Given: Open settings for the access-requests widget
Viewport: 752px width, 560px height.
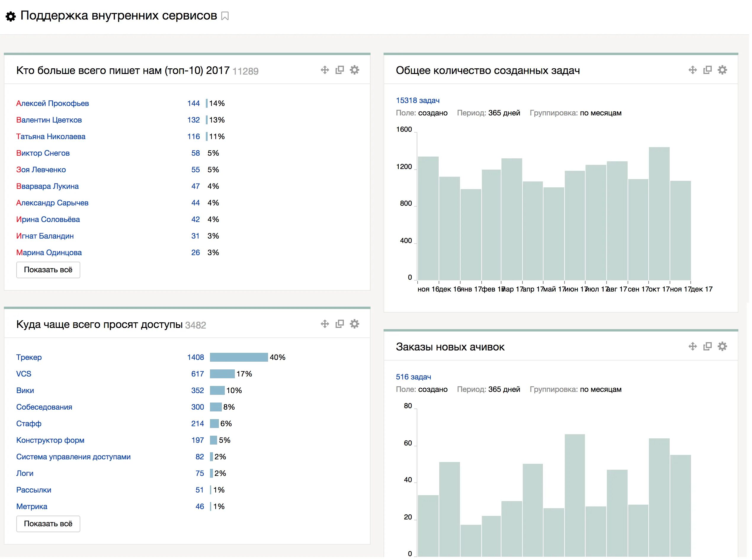Looking at the screenshot, I should (x=355, y=324).
